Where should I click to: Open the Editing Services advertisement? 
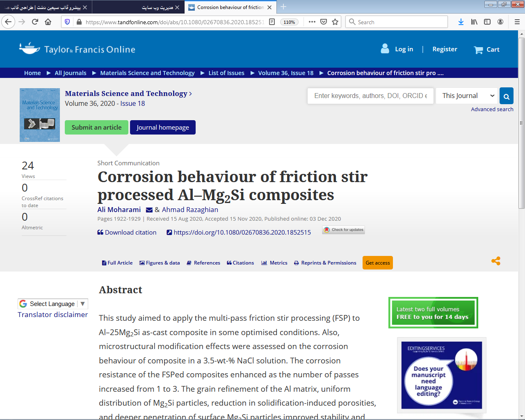pos(442,375)
